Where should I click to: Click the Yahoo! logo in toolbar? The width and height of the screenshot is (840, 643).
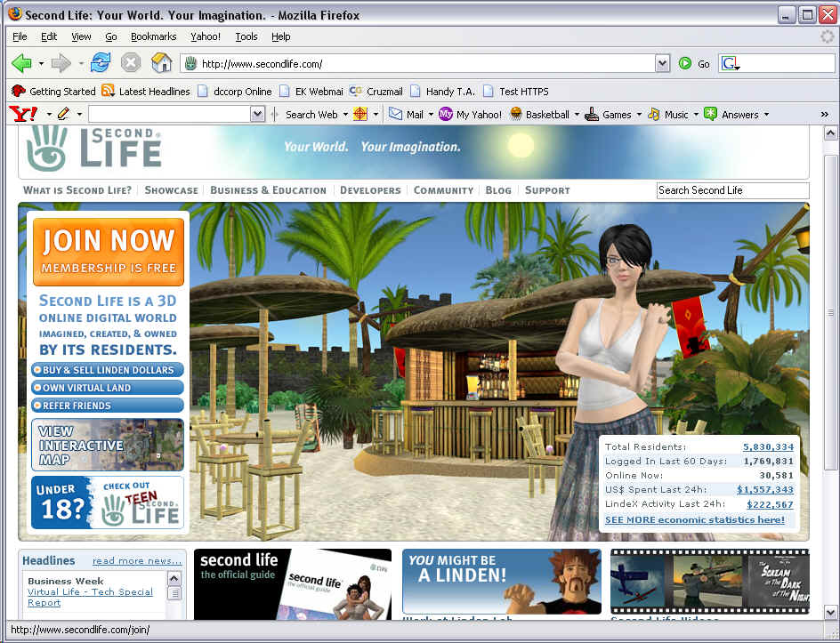tap(23, 114)
